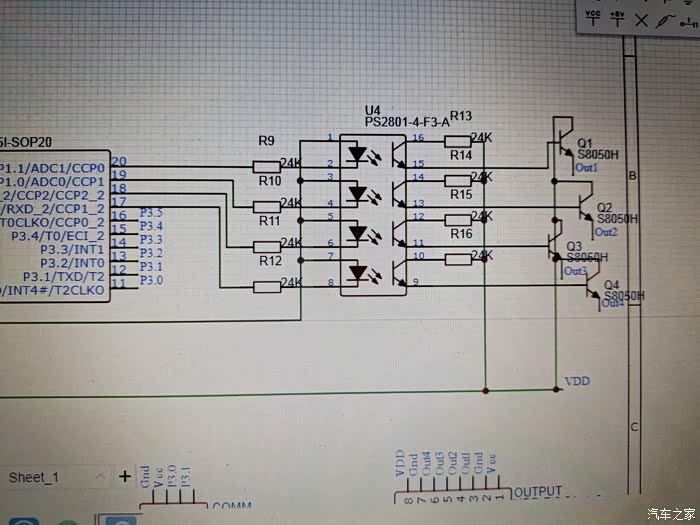Image resolution: width=700 pixels, height=525 pixels.
Task: Select the +5V power symbol tool
Action: point(617,19)
